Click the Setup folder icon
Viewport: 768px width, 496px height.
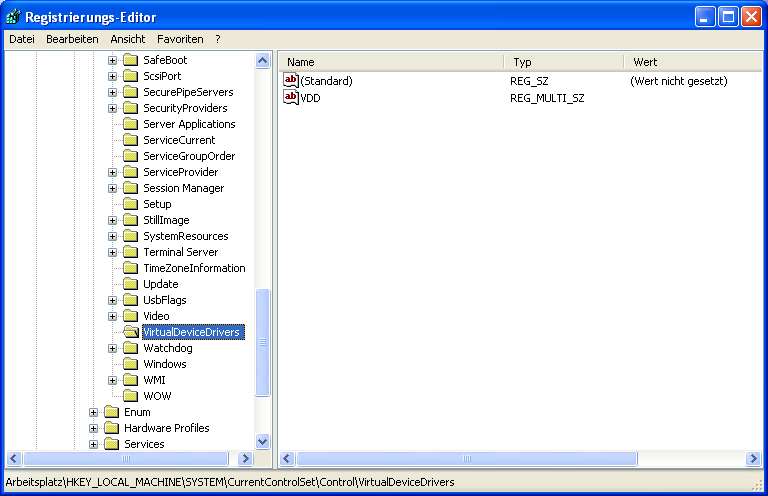(x=130, y=204)
